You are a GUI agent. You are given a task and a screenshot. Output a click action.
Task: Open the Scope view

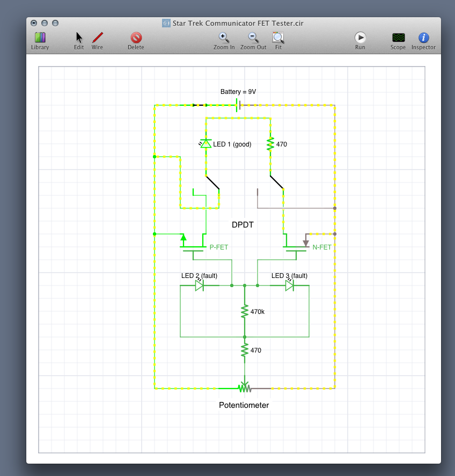pyautogui.click(x=398, y=41)
